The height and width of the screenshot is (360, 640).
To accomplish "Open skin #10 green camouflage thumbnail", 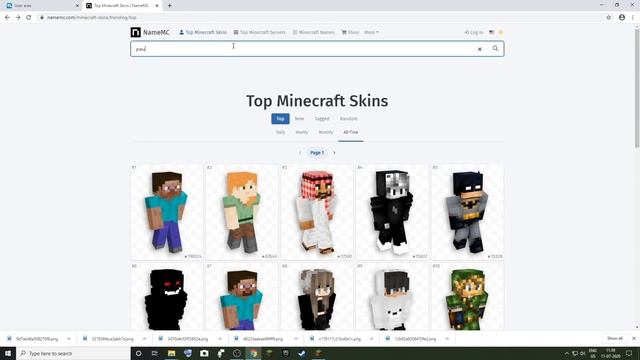I will (x=467, y=297).
